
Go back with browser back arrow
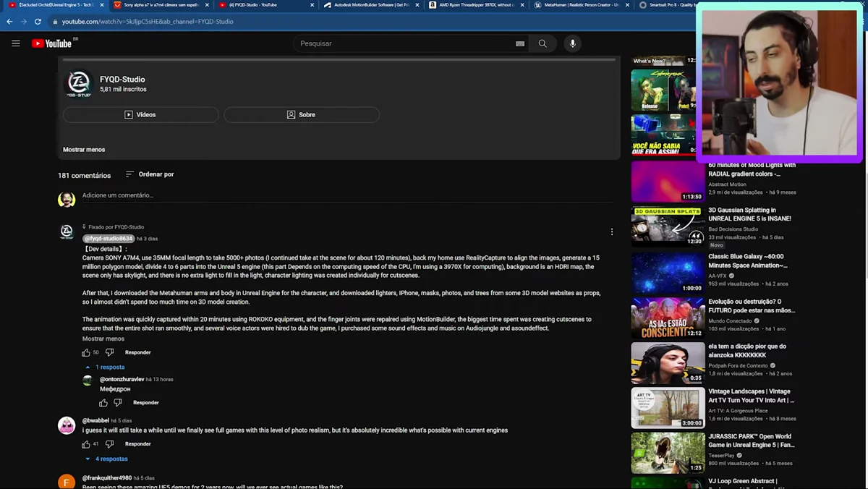point(9,22)
